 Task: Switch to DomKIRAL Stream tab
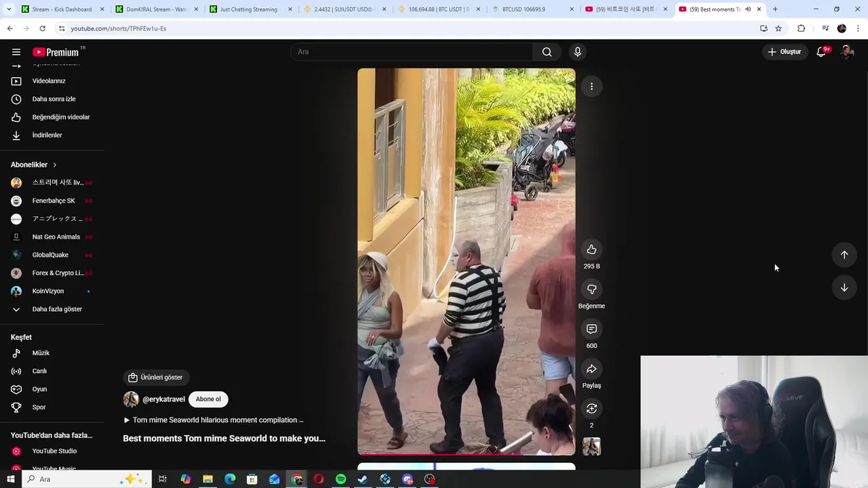(x=155, y=9)
